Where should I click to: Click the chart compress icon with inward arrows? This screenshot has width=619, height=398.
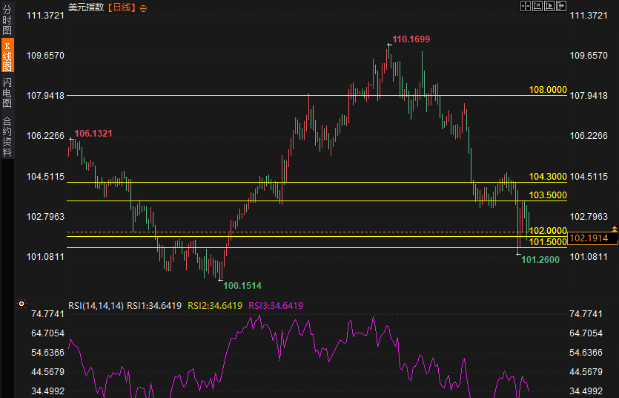coord(537,6)
